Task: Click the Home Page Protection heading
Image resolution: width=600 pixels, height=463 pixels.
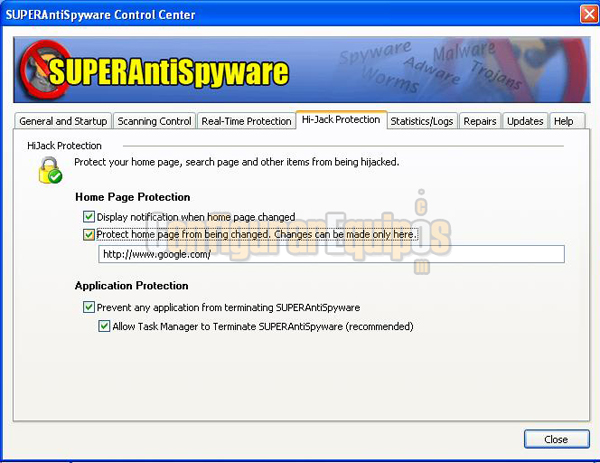Action: [x=133, y=197]
